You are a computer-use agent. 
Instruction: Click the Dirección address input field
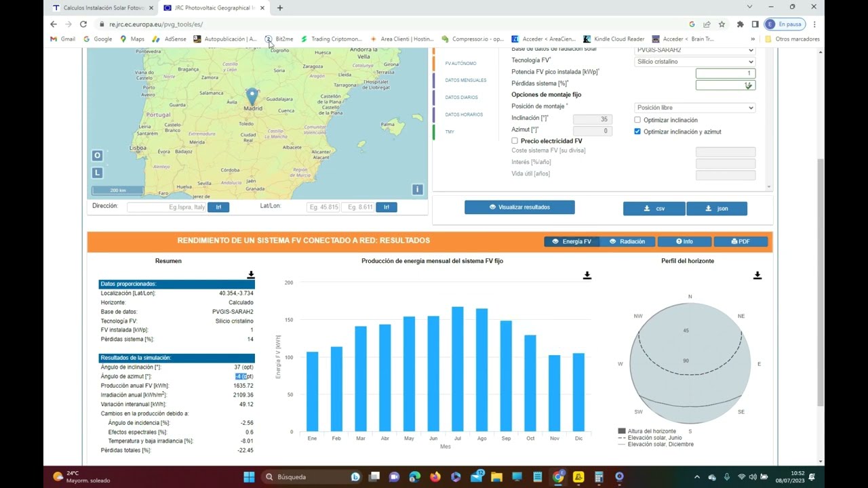pos(167,207)
